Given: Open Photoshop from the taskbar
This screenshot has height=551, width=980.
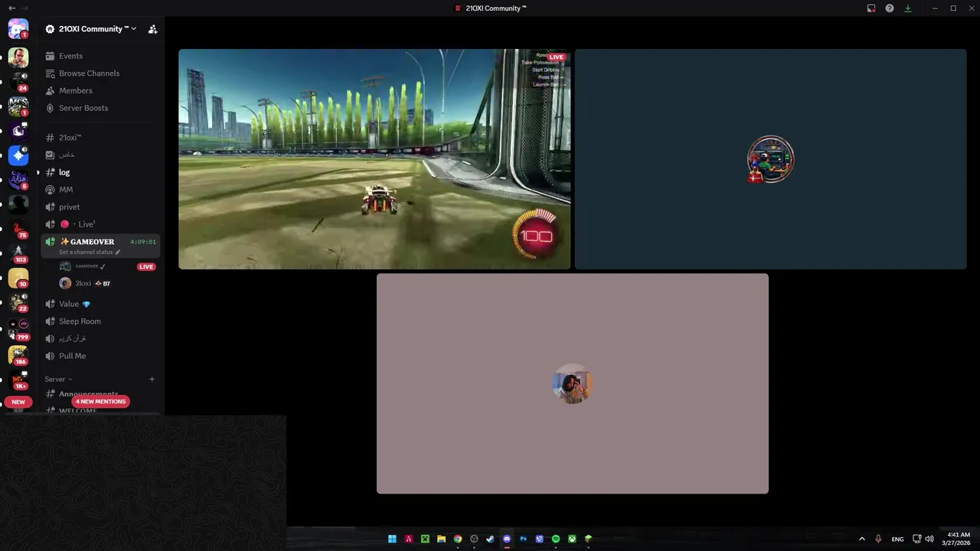Looking at the screenshot, I should (523, 539).
